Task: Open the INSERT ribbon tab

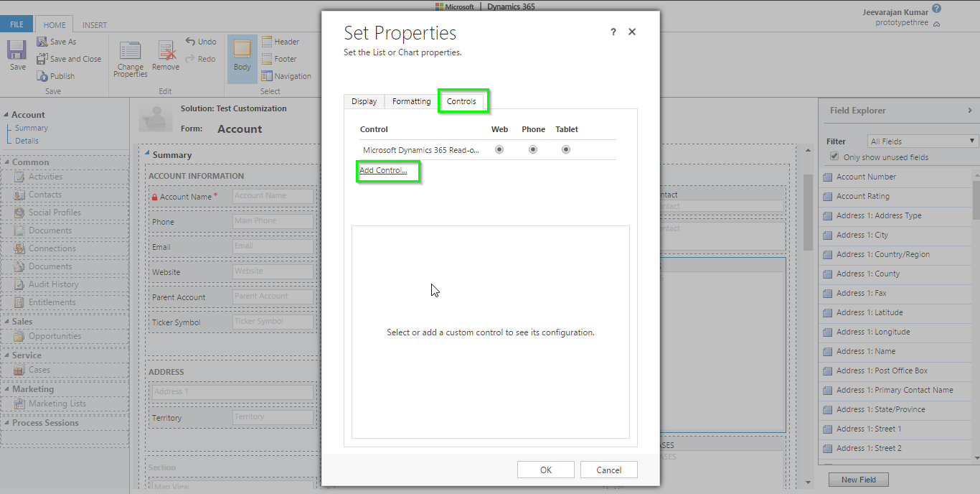Action: (94, 24)
